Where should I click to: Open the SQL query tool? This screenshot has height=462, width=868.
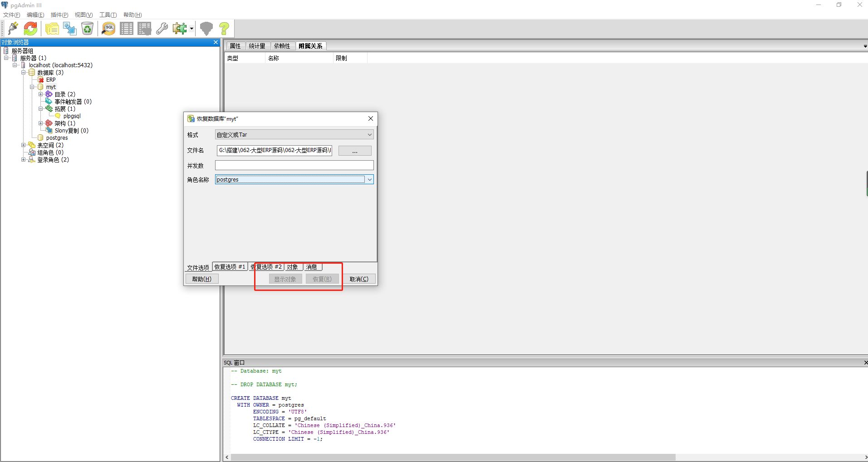coord(108,28)
